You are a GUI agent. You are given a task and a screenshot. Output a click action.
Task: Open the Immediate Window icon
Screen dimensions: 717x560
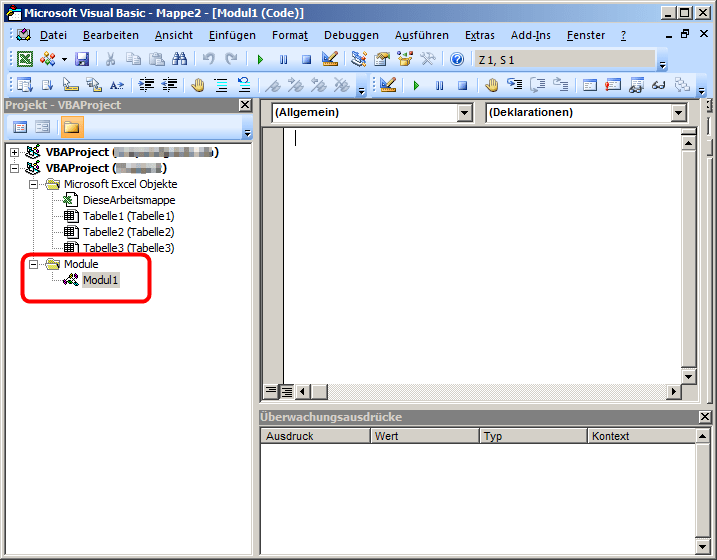pos(613,85)
